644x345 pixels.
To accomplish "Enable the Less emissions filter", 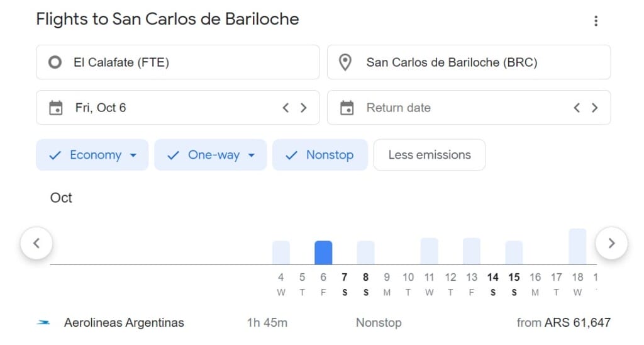I will point(430,155).
